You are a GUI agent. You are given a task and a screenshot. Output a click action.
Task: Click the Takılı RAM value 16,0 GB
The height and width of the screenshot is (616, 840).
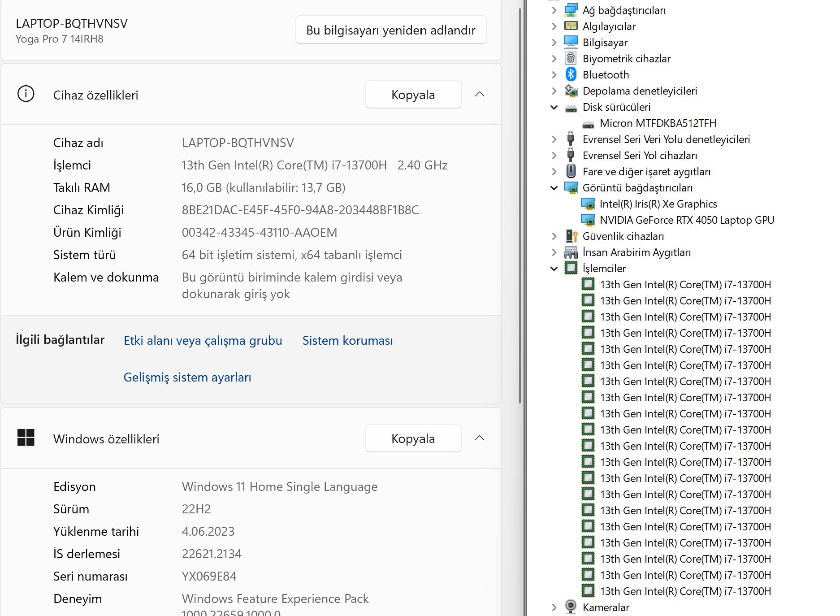tap(264, 187)
